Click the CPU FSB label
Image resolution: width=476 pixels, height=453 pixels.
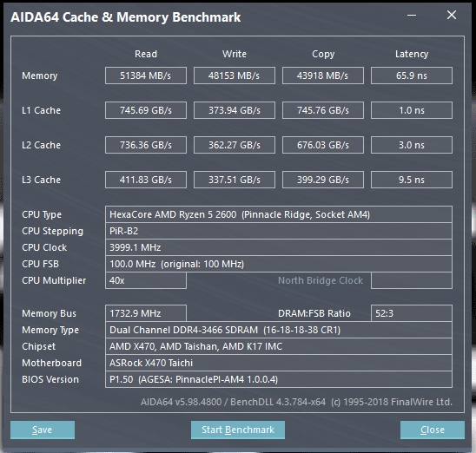(40, 264)
